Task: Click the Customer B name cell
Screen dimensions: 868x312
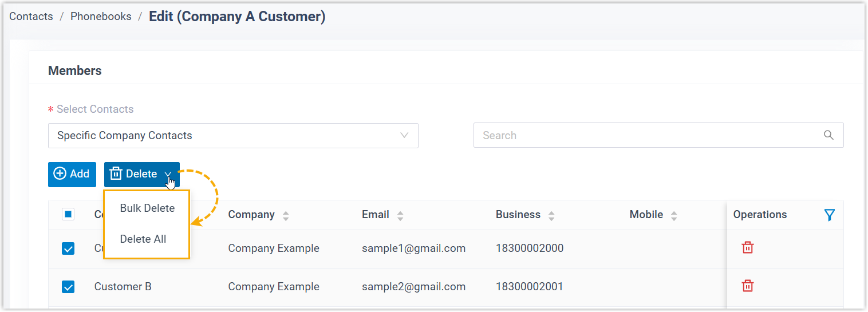Action: pyautogui.click(x=123, y=286)
